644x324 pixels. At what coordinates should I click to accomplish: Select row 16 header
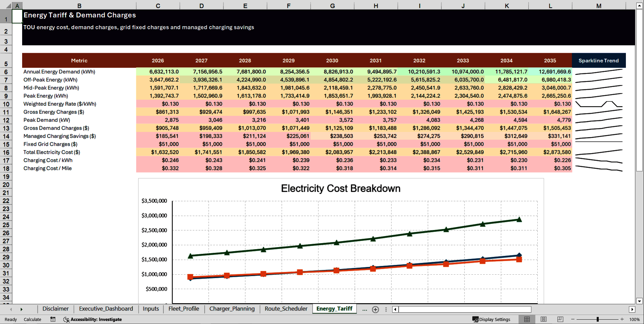[6, 152]
